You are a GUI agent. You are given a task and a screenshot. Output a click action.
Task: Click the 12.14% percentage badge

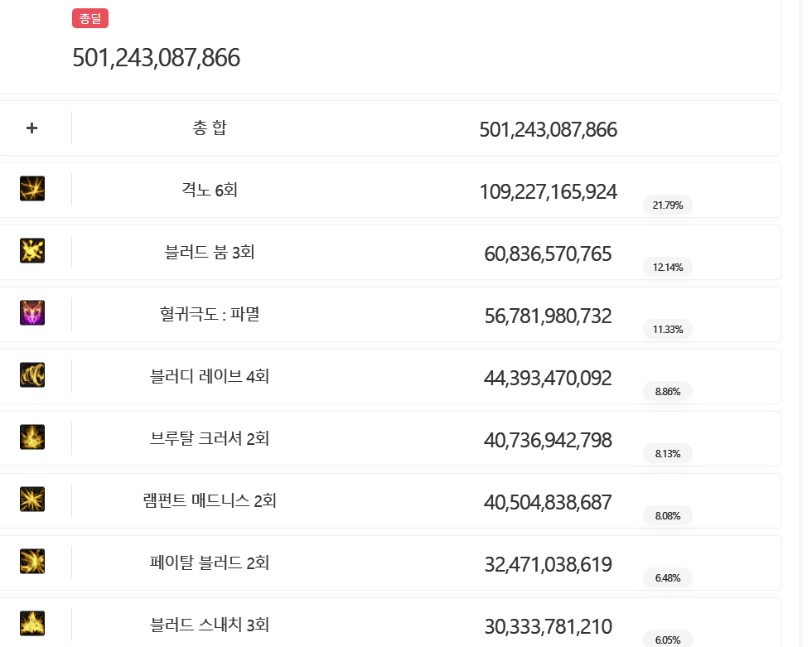point(667,268)
